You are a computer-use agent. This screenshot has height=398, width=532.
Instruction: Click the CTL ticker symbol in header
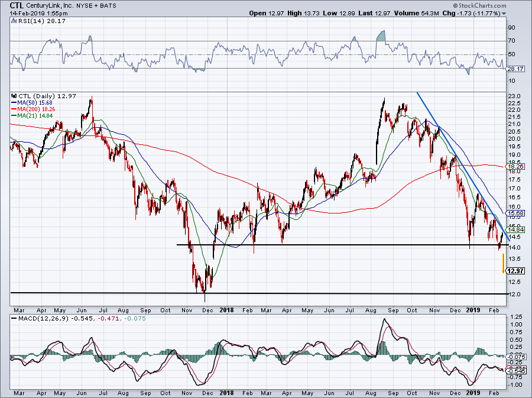click(x=17, y=5)
